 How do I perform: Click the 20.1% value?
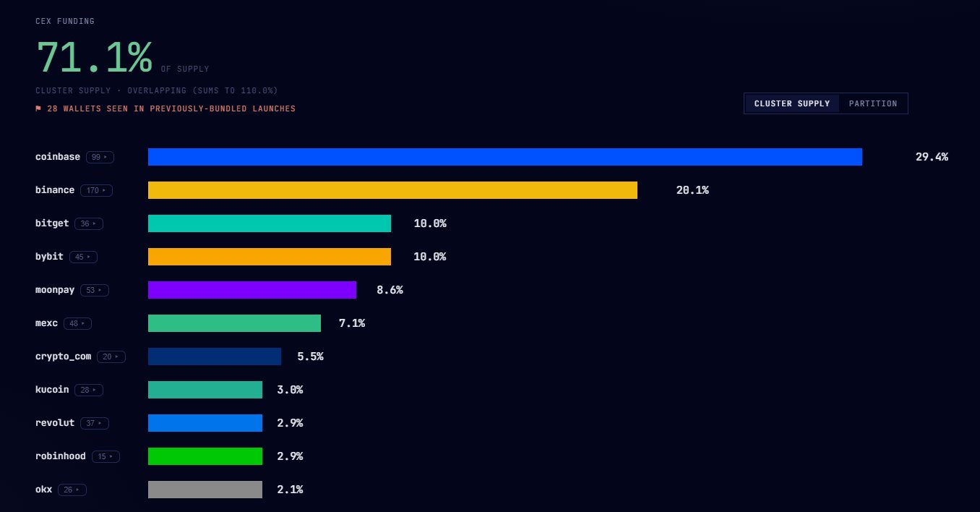pyautogui.click(x=692, y=190)
